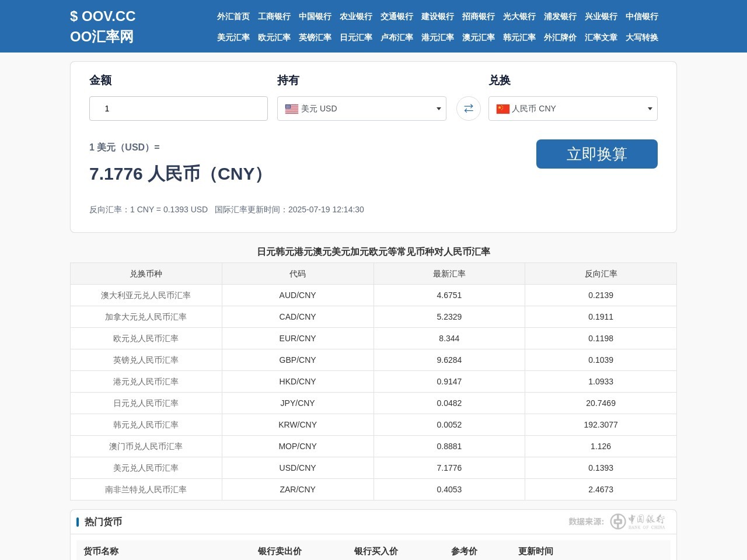Click the China flag in the 兑换 selector

click(502, 109)
